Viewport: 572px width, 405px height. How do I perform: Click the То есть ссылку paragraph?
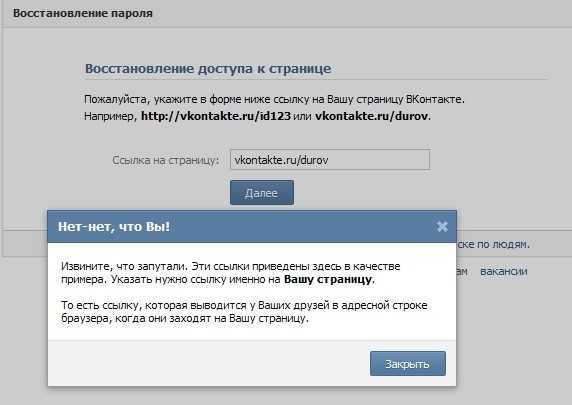point(244,312)
